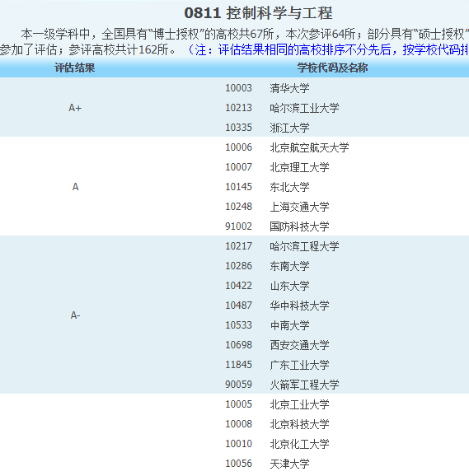Select 哈尔滨工程大学 in the A- group
The width and height of the screenshot is (469, 476).
click(304, 246)
